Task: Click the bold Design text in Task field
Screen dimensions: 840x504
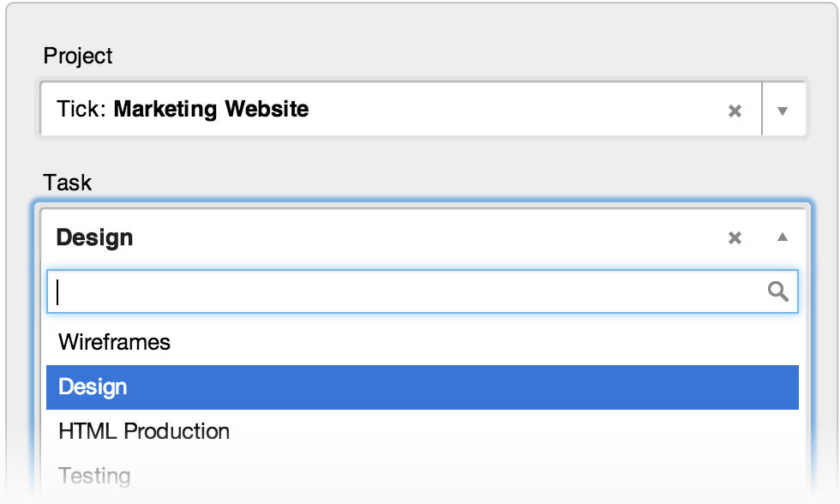Action: tap(95, 237)
